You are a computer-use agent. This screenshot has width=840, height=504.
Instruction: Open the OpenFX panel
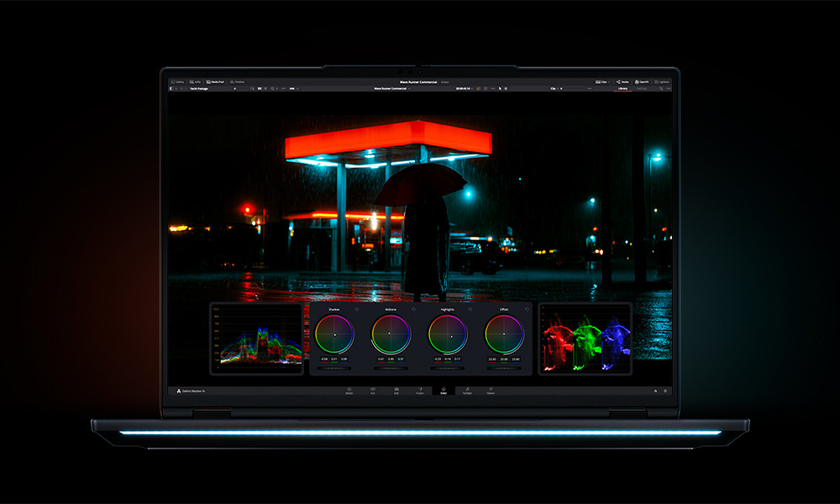coord(642,82)
